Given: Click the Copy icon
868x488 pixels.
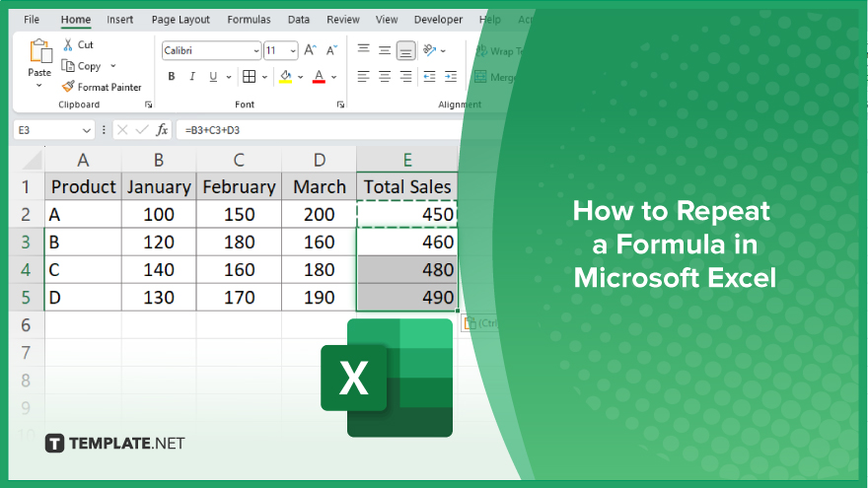Looking at the screenshot, I should 68,66.
